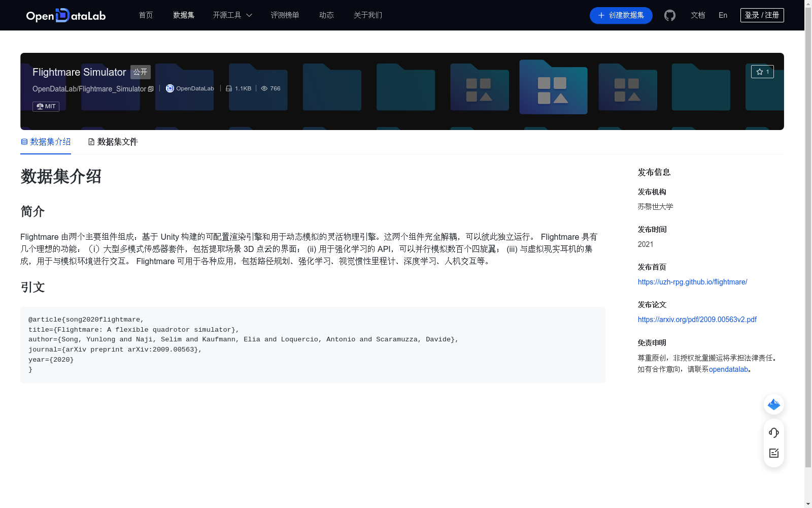This screenshot has height=508, width=812.
Task: Open the uzh-rpg.github.io/flightmare homepage link
Action: coord(692,282)
